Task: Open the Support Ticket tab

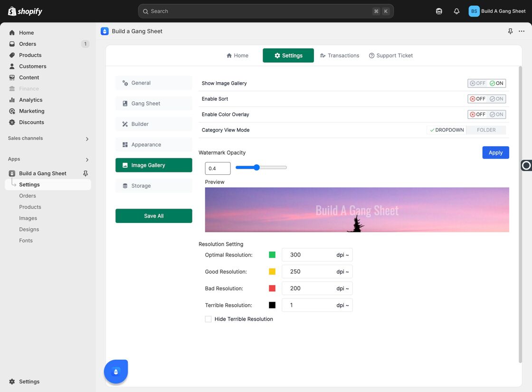Action: [x=391, y=55]
